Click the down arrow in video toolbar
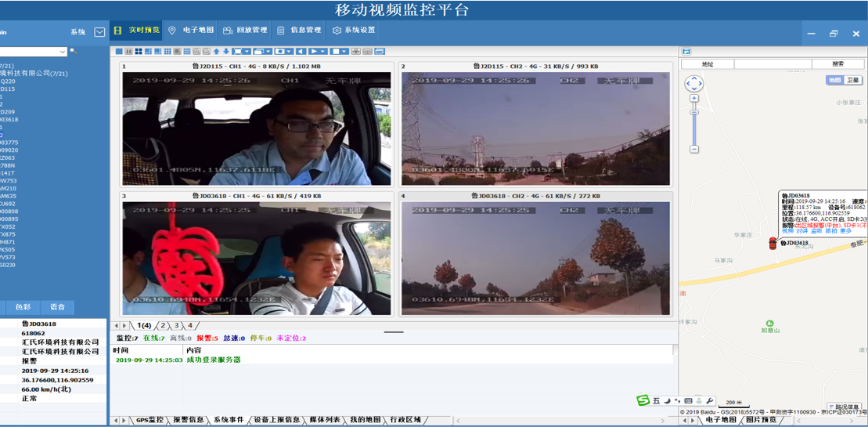The width and height of the screenshot is (868, 427). pyautogui.click(x=226, y=52)
